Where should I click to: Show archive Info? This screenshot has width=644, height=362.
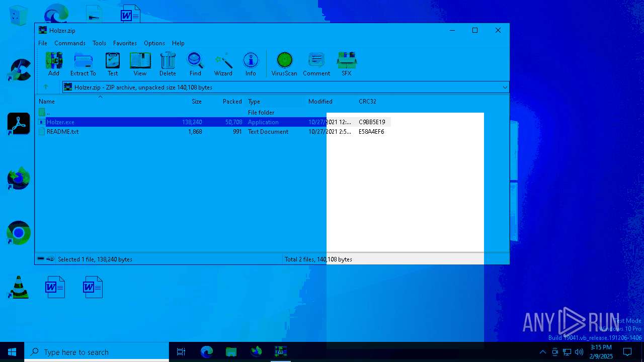tap(251, 64)
